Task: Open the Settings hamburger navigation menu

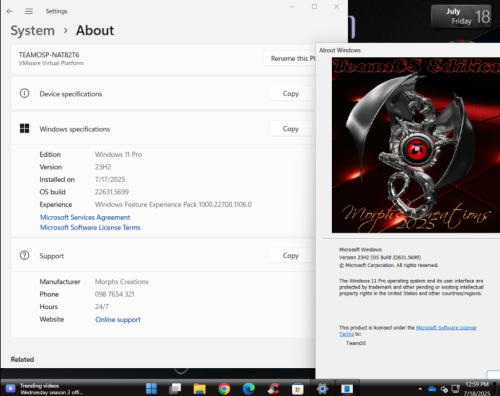Action: point(29,11)
